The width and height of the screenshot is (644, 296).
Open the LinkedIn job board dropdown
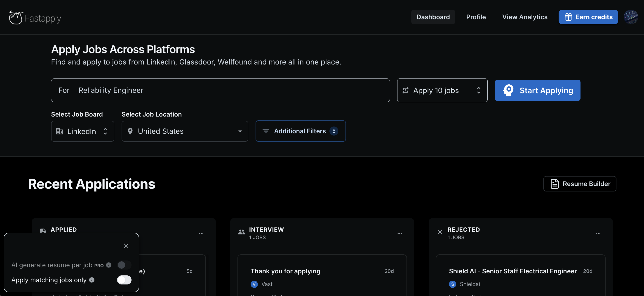coord(82,131)
